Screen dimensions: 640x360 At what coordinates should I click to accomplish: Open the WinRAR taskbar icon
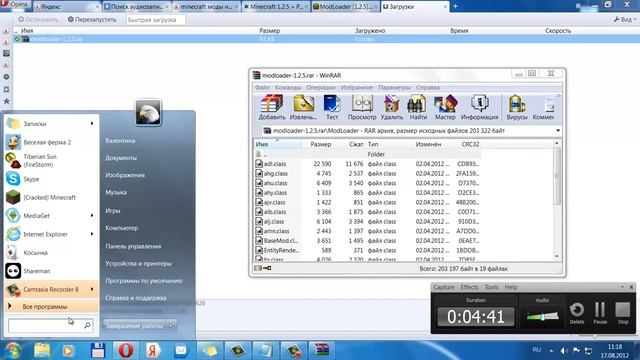tap(321, 350)
